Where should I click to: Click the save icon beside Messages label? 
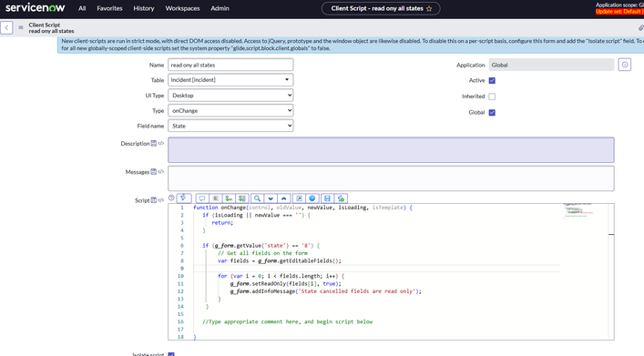pyautogui.click(x=154, y=172)
